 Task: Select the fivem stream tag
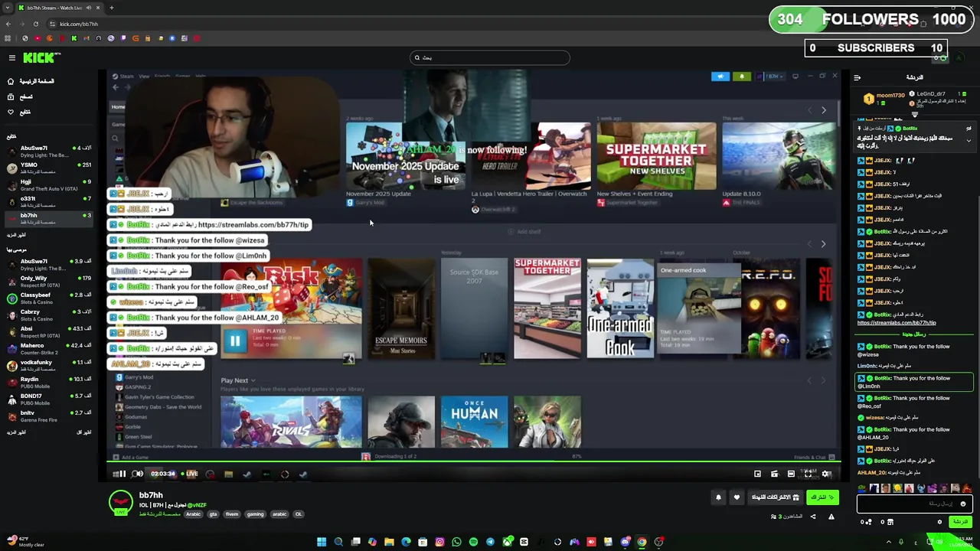coord(232,514)
